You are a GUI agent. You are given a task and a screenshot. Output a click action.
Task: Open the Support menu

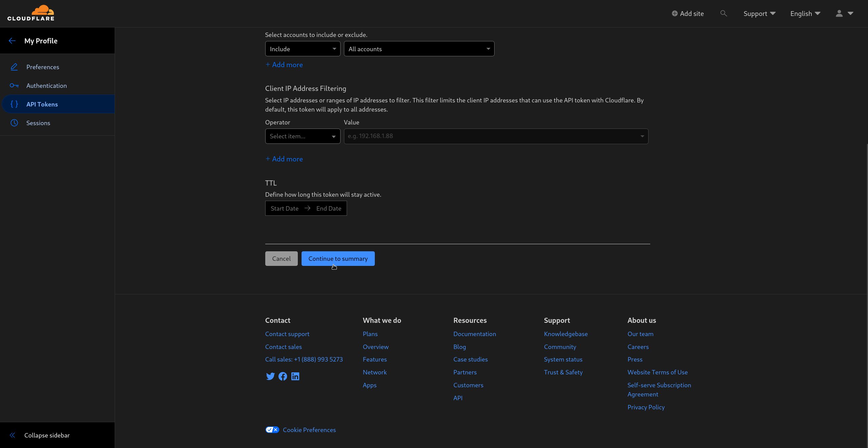click(759, 14)
